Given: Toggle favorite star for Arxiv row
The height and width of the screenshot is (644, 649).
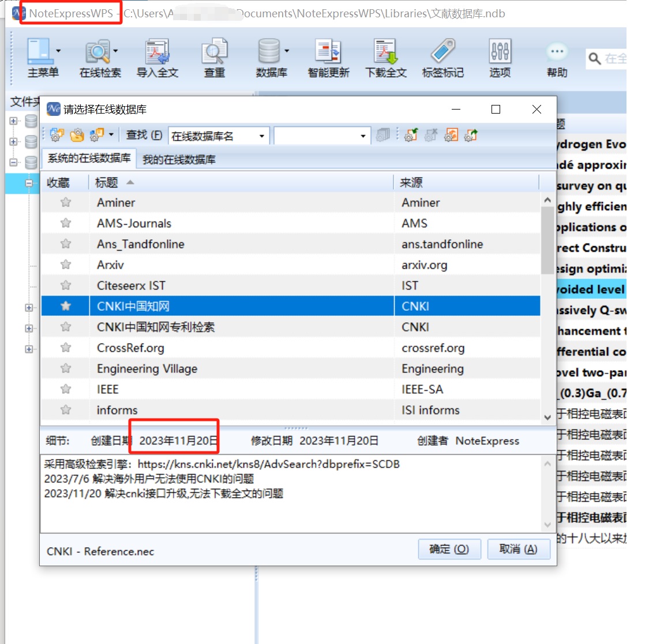Looking at the screenshot, I should click(x=65, y=265).
